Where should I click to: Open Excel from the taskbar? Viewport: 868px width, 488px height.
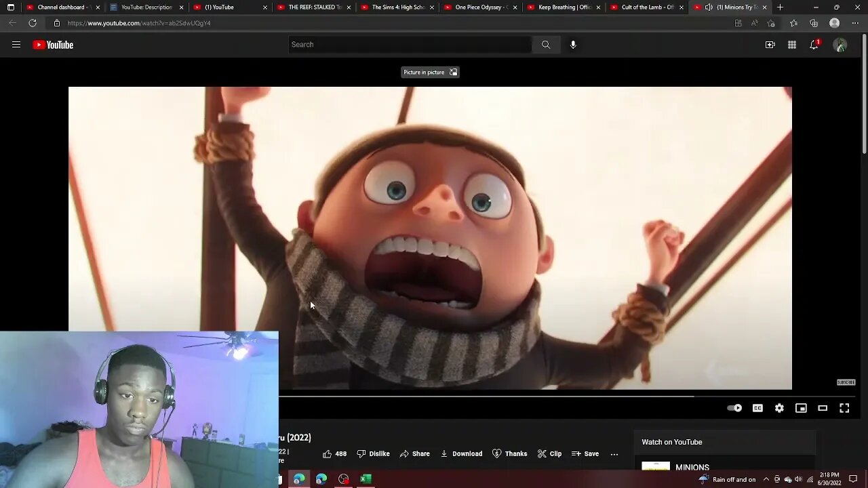pos(366,479)
